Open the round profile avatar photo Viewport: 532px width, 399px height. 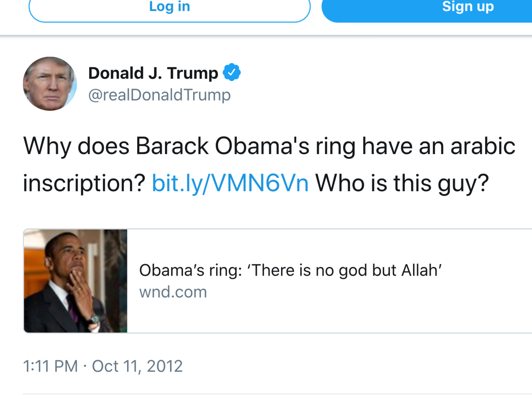pos(50,84)
